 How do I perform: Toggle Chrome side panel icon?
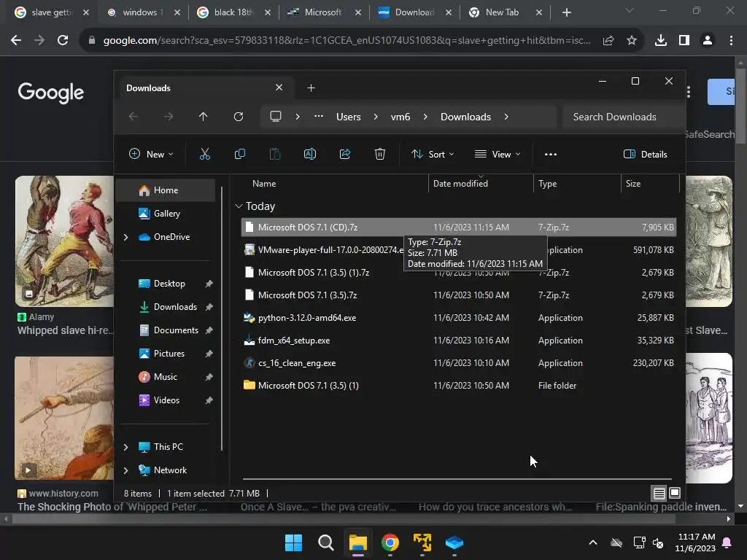tap(684, 41)
